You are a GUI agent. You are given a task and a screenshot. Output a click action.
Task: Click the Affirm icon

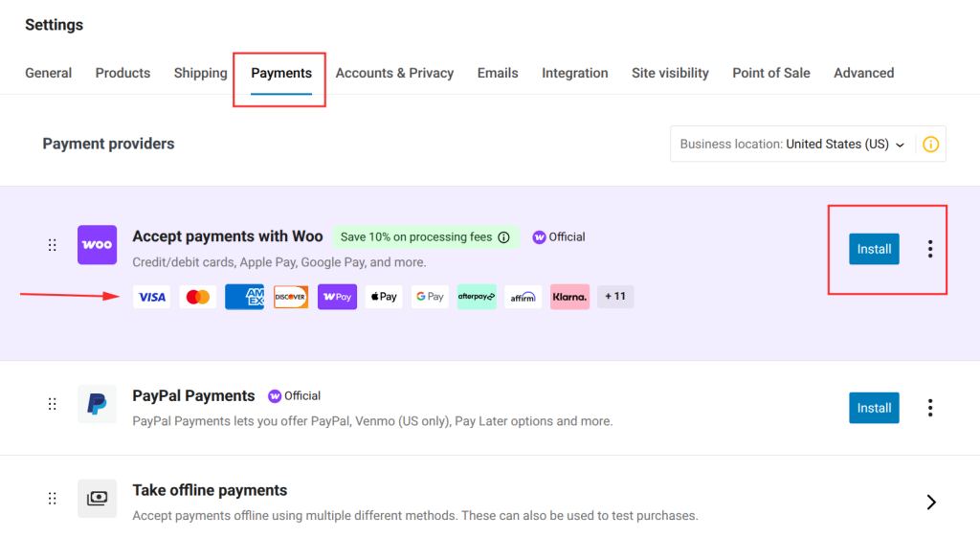tap(523, 297)
